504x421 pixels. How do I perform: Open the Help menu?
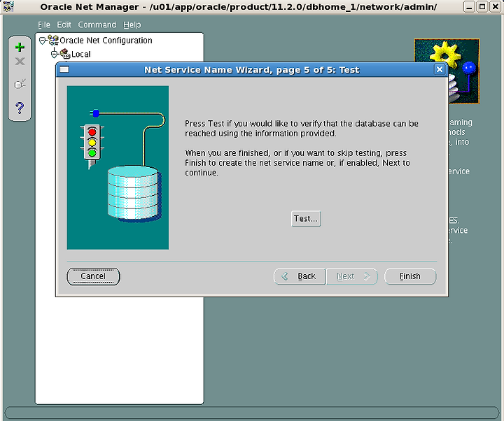[132, 24]
